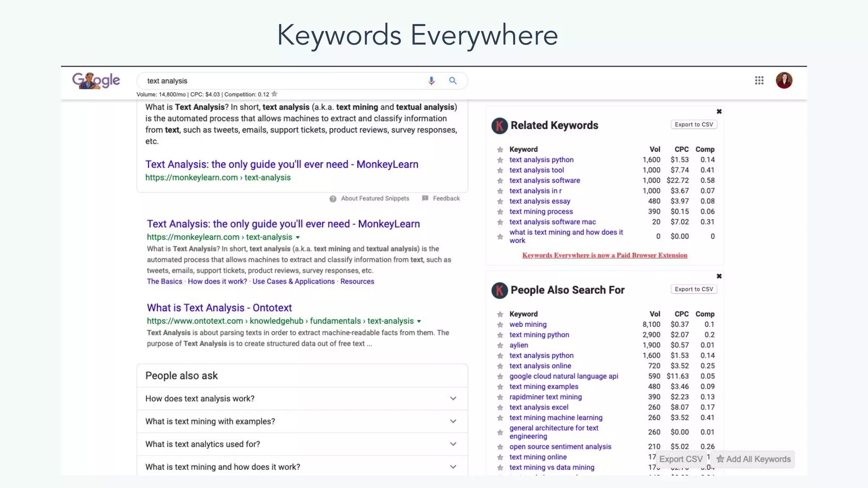
Task: Star the keyword 'text mining online'
Action: click(500, 457)
